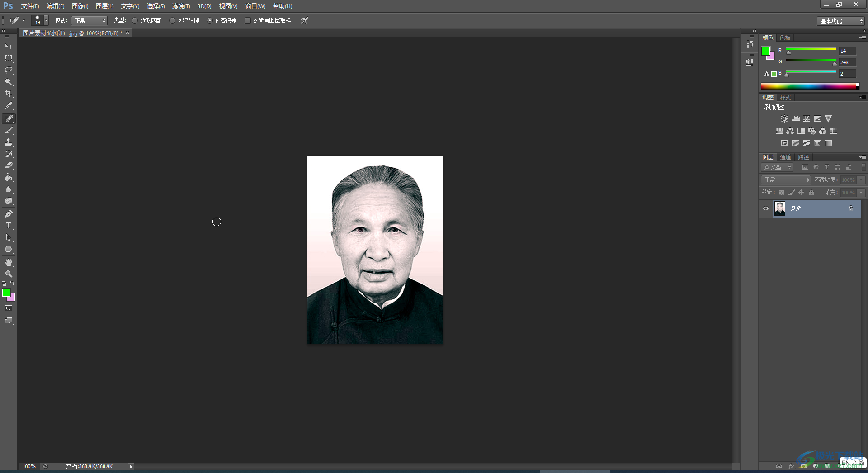868x473 pixels.
Task: Open the tool preset picker arrow
Action: tap(24, 20)
